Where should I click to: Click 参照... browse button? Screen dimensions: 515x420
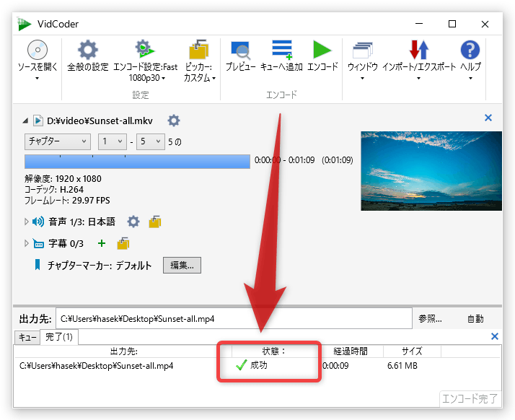[x=430, y=318]
